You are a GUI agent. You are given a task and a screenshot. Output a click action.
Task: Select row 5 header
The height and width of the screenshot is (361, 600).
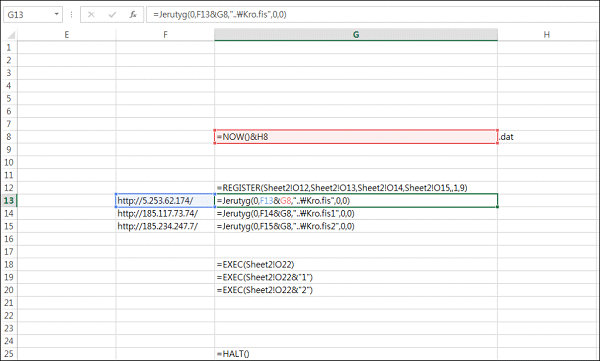pos(9,98)
